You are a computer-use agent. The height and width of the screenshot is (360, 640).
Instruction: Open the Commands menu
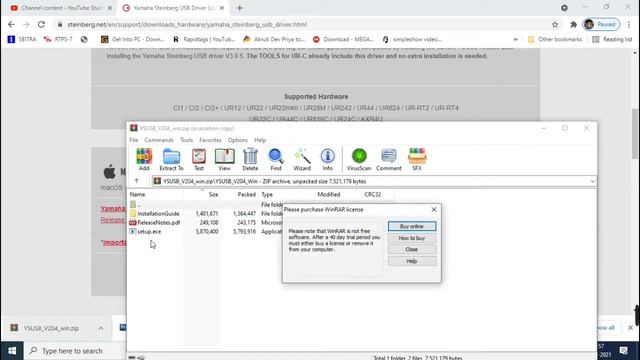pyautogui.click(x=159, y=140)
